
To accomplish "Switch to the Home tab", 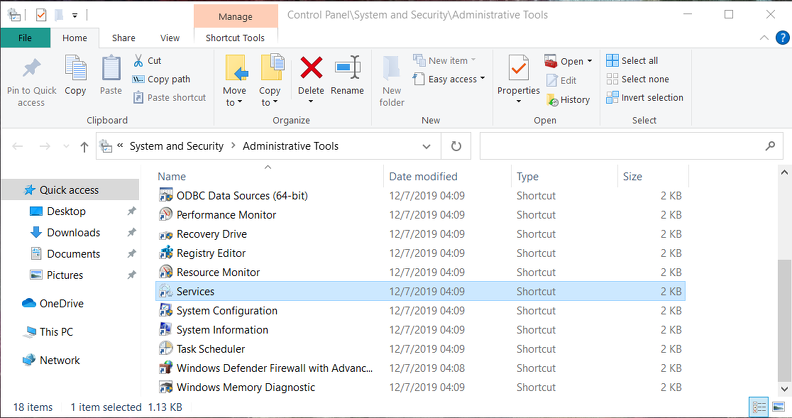I will point(75,38).
